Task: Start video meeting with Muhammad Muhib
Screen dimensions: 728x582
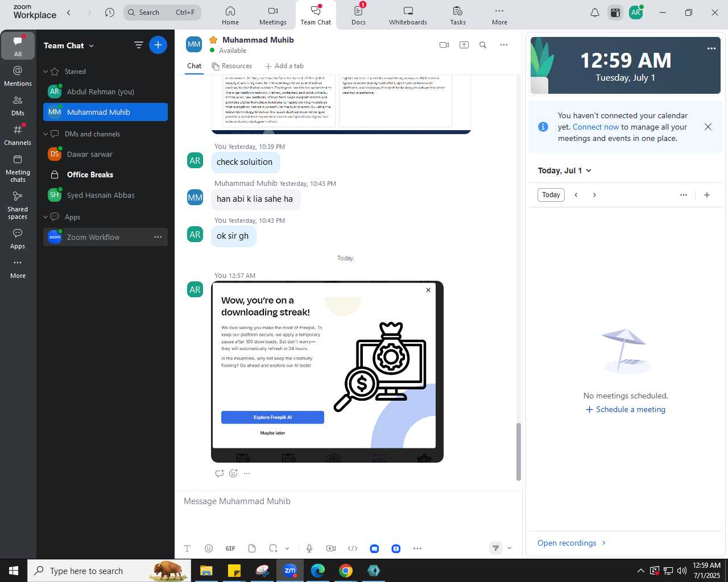Action: 444,45
